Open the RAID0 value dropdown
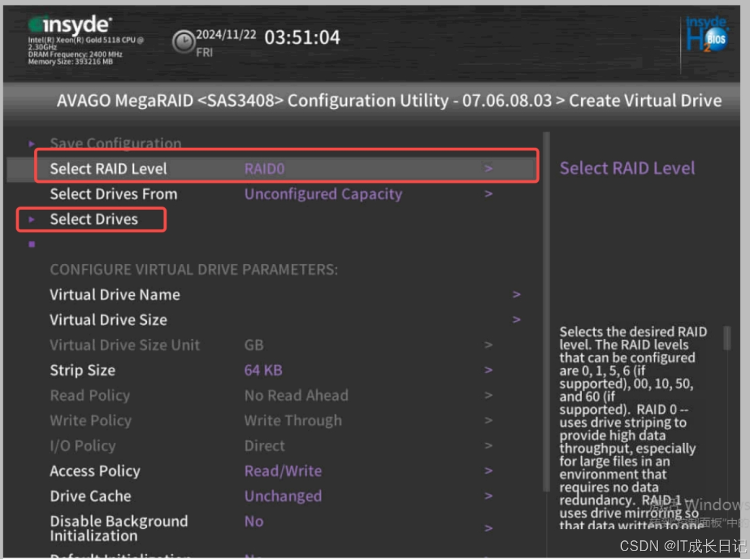Image resolution: width=750 pixels, height=560 pixels. [264, 169]
